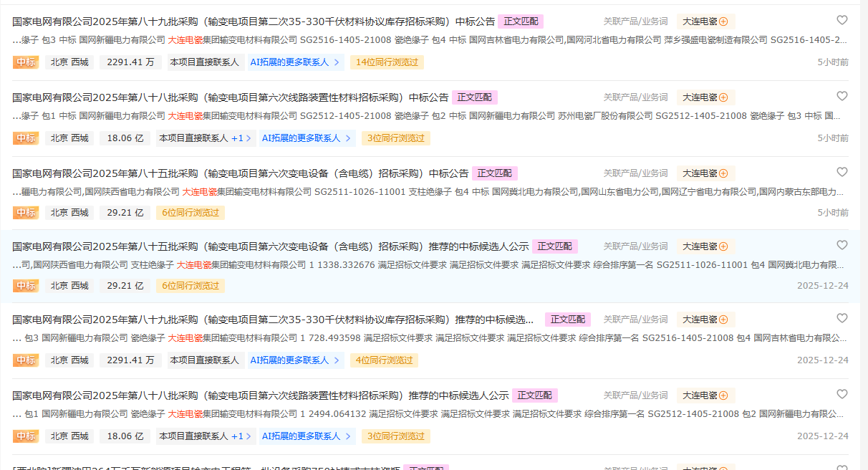Click 北京 西城 tag in 第八十五批 中标公告 row
The width and height of the screenshot is (868, 470).
coord(69,213)
